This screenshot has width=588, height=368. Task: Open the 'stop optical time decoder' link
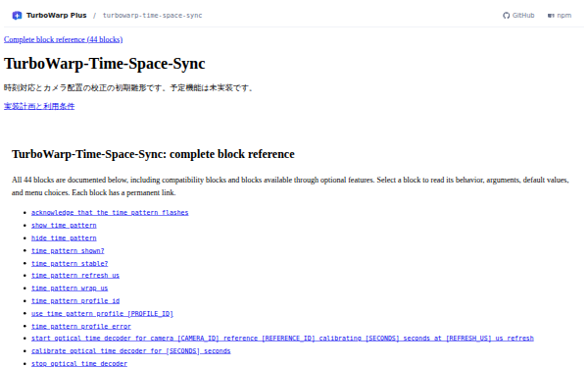pos(79,363)
